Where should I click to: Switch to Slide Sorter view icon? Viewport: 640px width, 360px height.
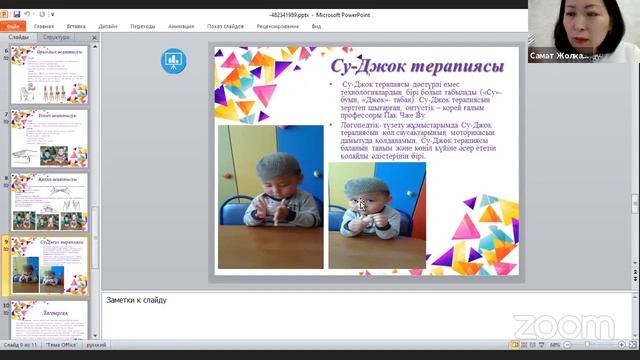524,345
